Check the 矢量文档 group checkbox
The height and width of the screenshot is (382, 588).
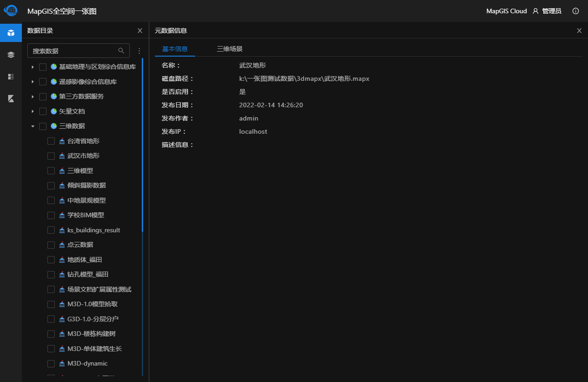click(43, 111)
